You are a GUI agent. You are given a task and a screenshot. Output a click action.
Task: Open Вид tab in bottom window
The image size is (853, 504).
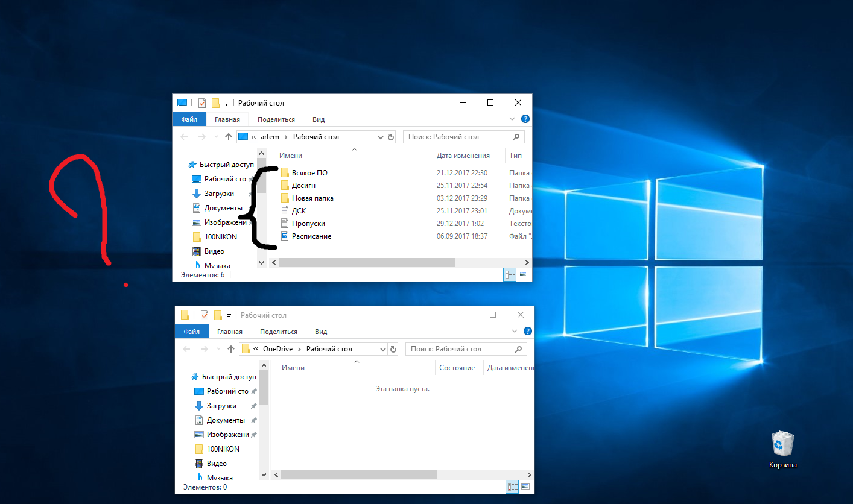tap(321, 332)
